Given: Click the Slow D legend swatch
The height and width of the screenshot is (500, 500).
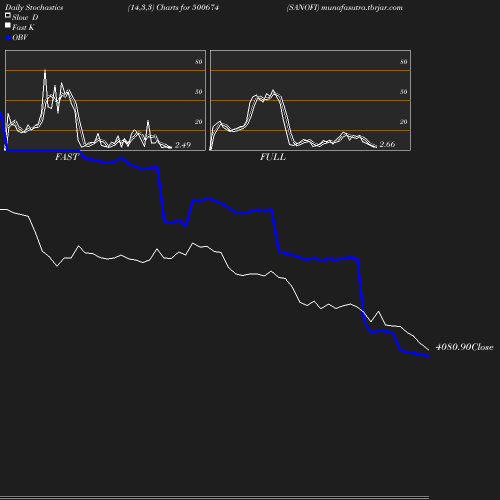Looking at the screenshot, I should pyautogui.click(x=8, y=15).
